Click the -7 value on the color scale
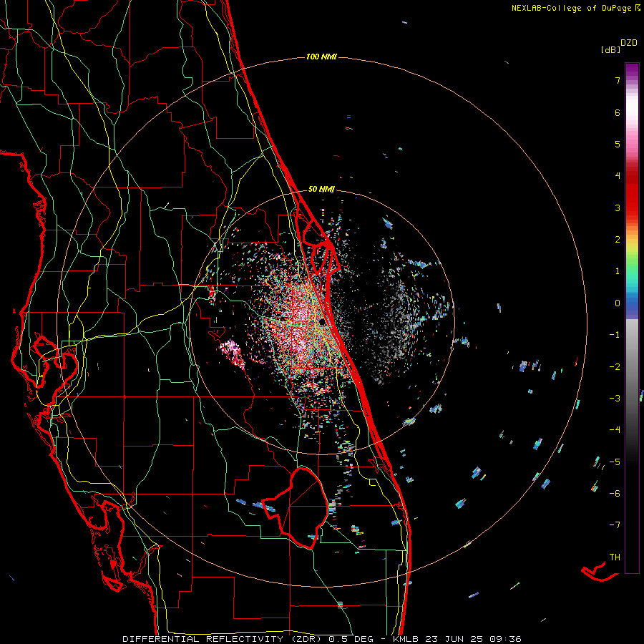Image resolution: width=644 pixels, height=644 pixels. 615,525
